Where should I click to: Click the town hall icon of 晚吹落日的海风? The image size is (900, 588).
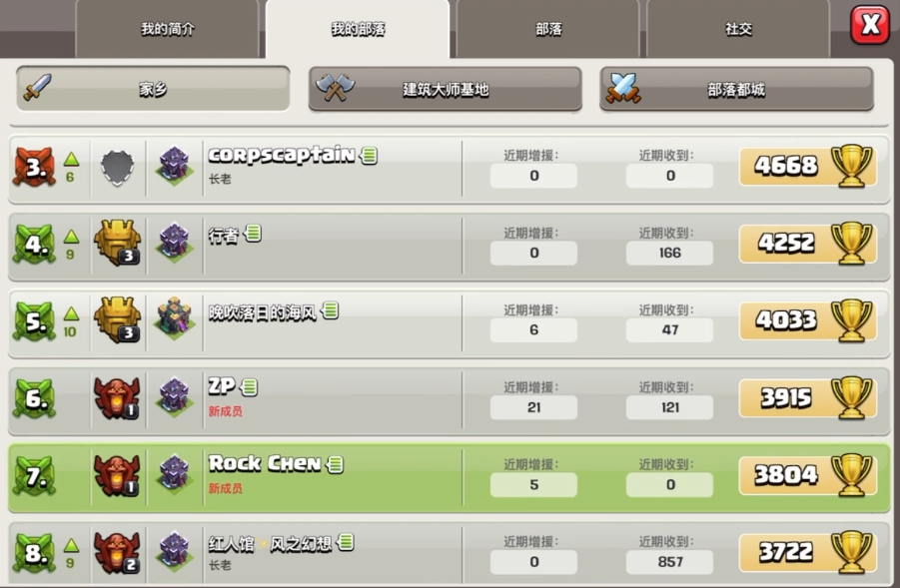coord(175,318)
